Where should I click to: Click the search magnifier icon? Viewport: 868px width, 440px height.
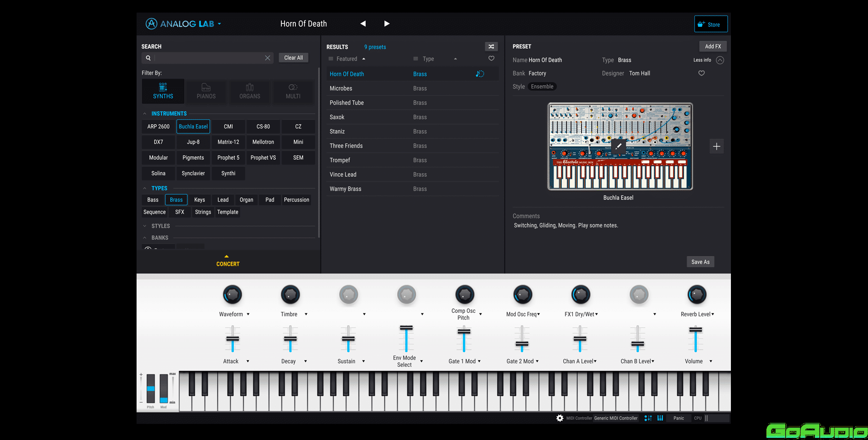[x=148, y=58]
